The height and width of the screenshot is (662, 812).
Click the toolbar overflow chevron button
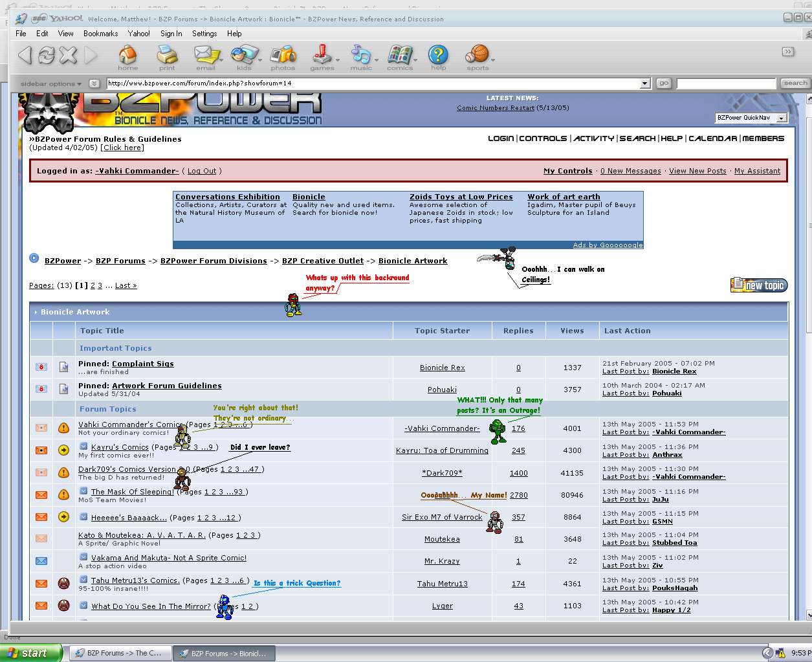pyautogui.click(x=787, y=52)
